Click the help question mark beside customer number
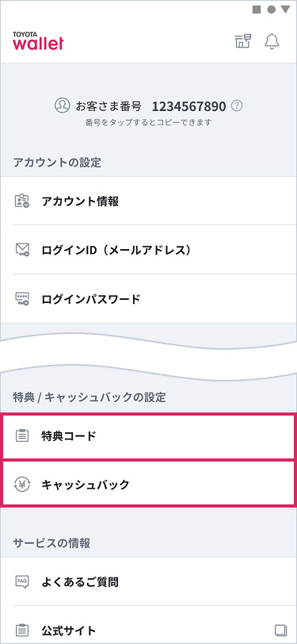The height and width of the screenshot is (644, 297). coord(237,106)
